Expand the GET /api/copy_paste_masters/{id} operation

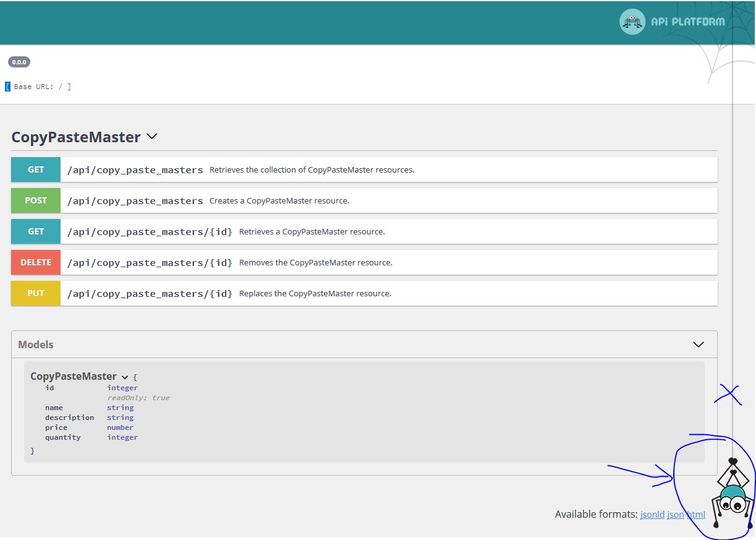tap(364, 231)
